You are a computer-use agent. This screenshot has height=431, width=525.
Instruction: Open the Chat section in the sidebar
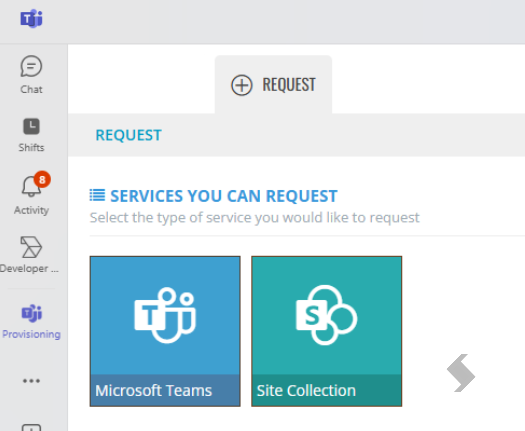tap(31, 75)
